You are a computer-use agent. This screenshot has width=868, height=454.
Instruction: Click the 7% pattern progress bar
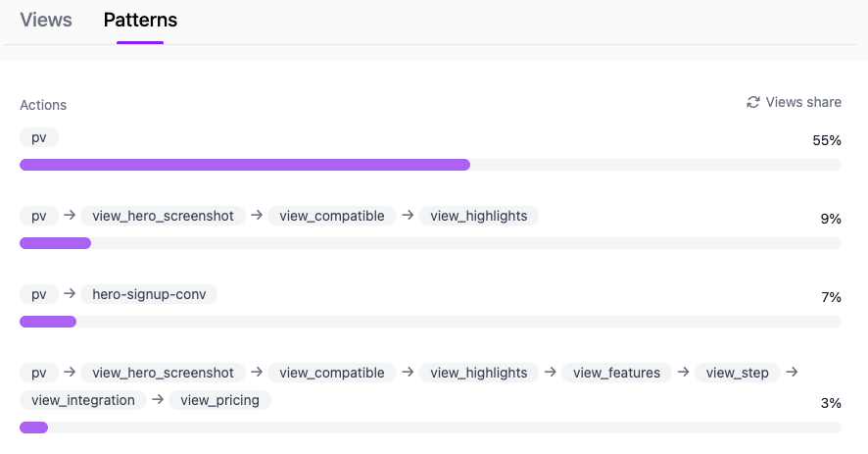pos(431,322)
